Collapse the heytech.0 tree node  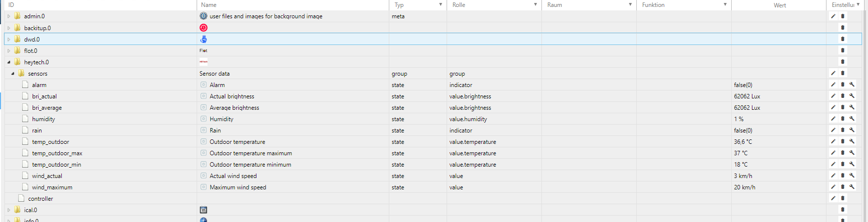[9, 62]
